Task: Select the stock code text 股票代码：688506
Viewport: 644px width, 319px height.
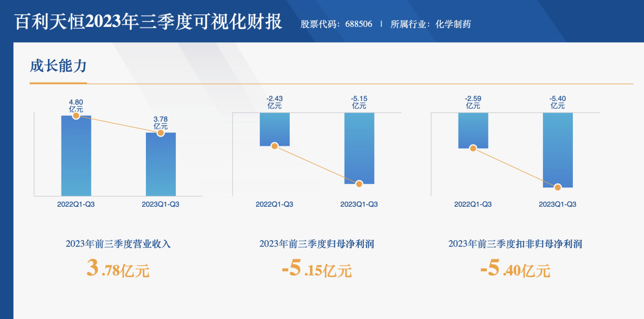Action: pyautogui.click(x=336, y=24)
